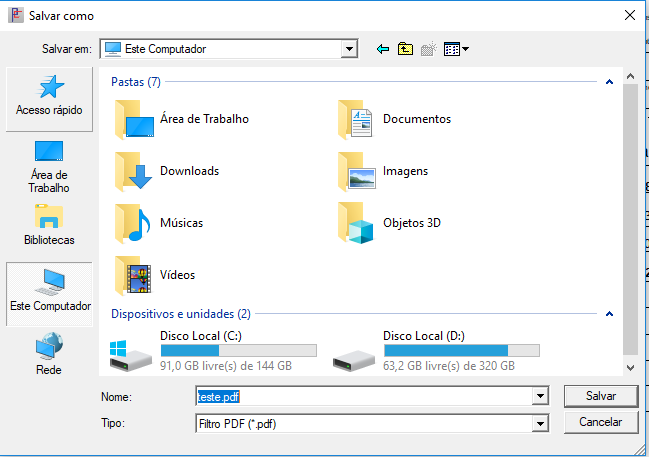Screen dimensions: 649x457
Task: Open Acesso rápido in the places bar
Action: [49, 99]
